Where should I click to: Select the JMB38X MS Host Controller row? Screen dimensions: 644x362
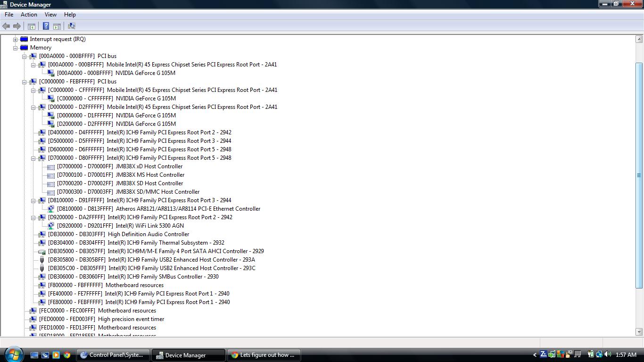(x=121, y=175)
